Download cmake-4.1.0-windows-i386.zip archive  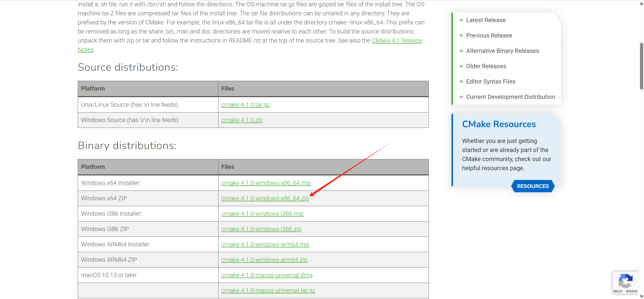[261, 229]
